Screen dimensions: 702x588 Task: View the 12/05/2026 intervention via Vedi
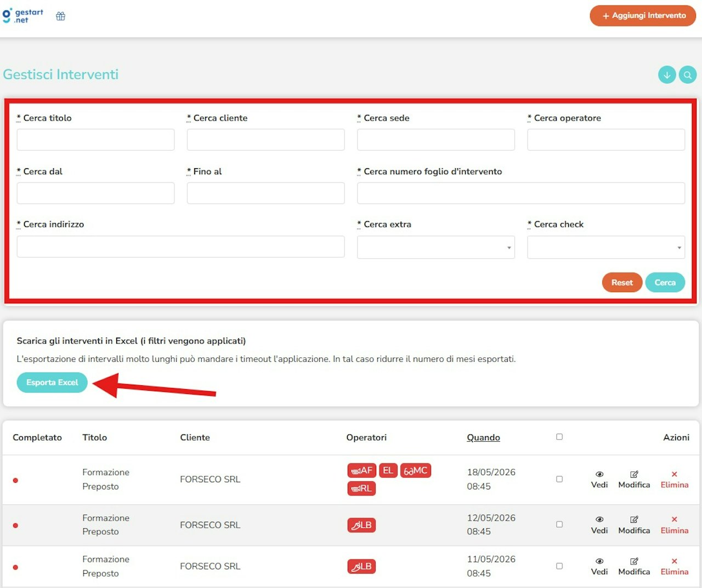point(599,525)
